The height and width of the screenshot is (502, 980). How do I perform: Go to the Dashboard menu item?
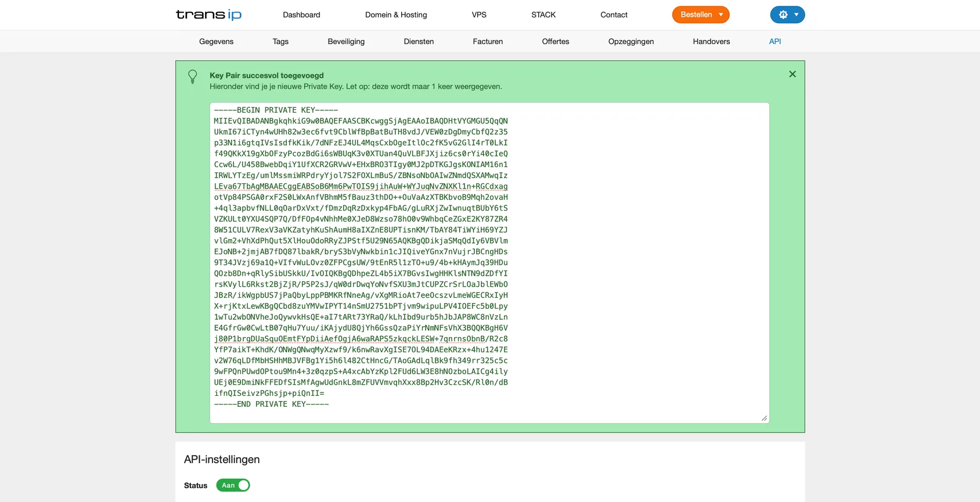coord(301,15)
